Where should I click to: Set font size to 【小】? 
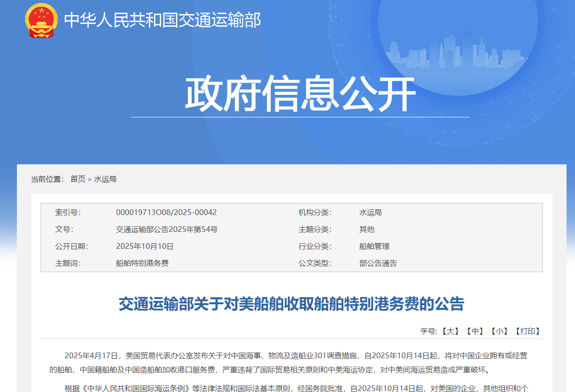499,331
